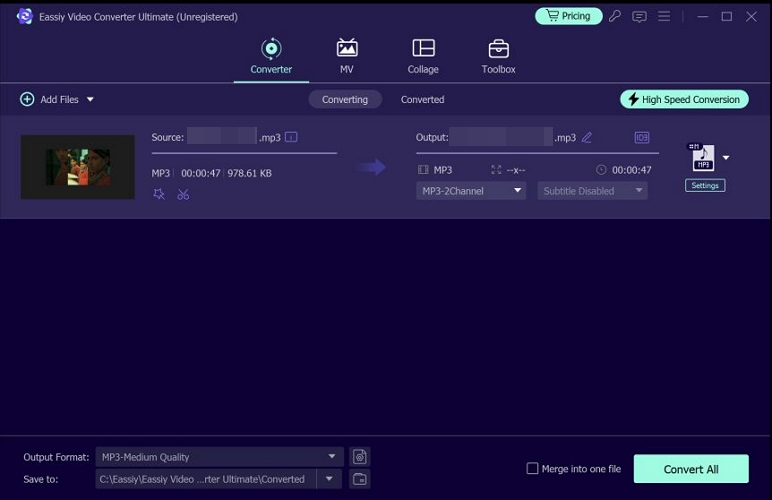Screen dimensions: 772x500
Task: Show the Converted list
Action: coord(422,99)
